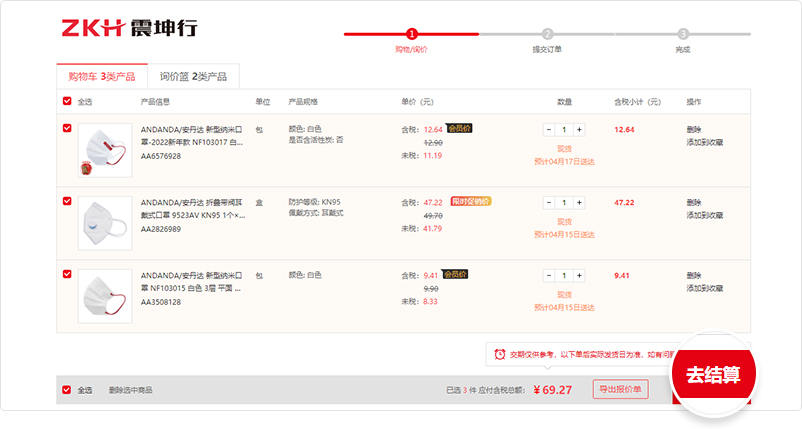Viewport: 802px width, 429px height.
Task: Open thumbnail of AA3508128 white mask
Action: point(105,297)
